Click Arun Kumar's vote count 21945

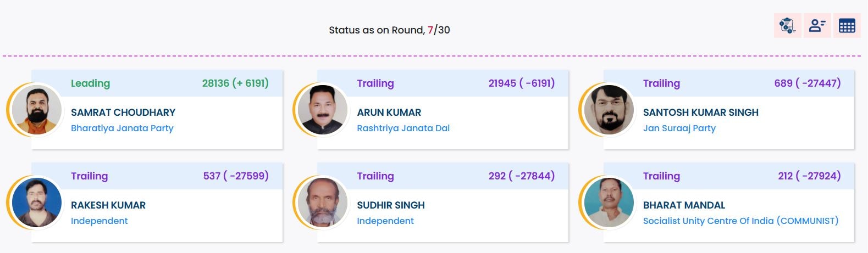521,83
